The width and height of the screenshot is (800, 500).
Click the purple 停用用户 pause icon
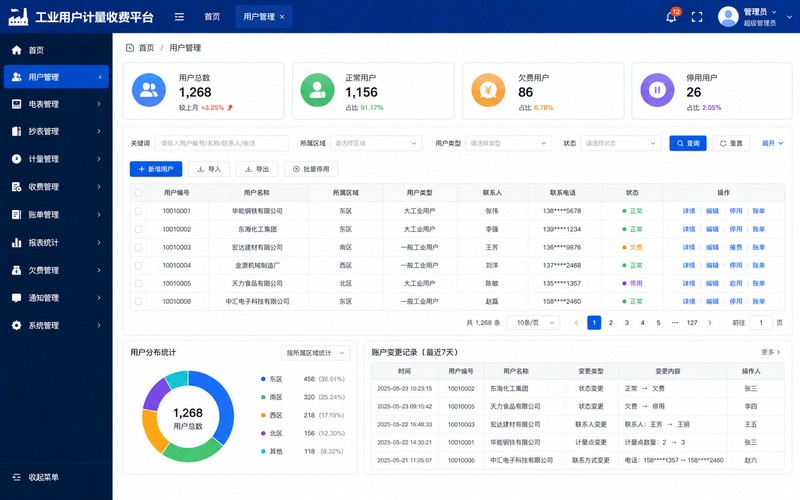pos(657,90)
